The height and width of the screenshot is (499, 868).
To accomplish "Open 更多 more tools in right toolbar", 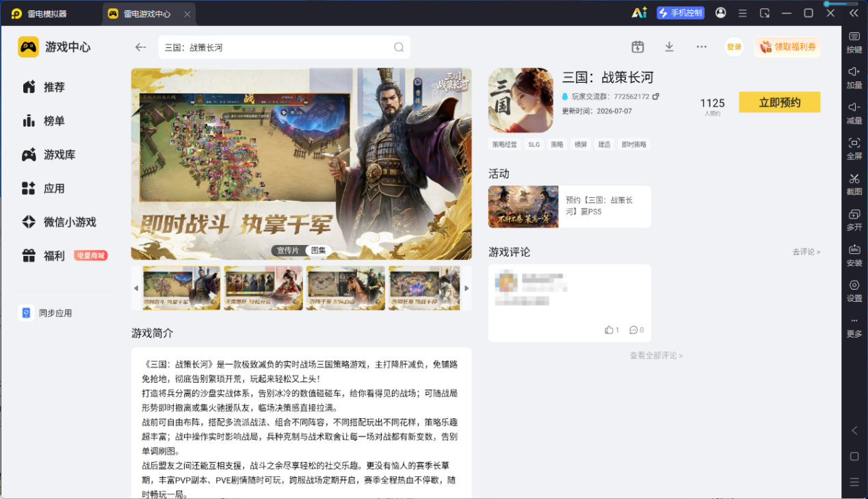I will tap(854, 327).
